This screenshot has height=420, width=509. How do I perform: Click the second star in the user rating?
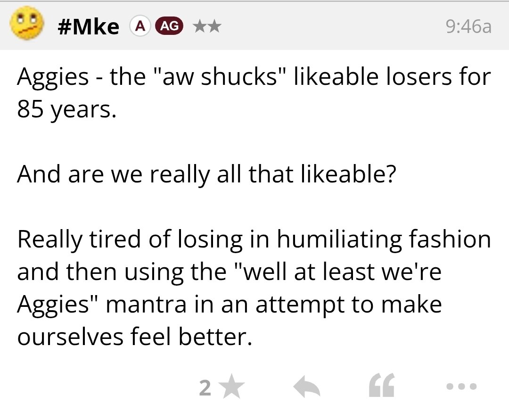click(x=214, y=26)
